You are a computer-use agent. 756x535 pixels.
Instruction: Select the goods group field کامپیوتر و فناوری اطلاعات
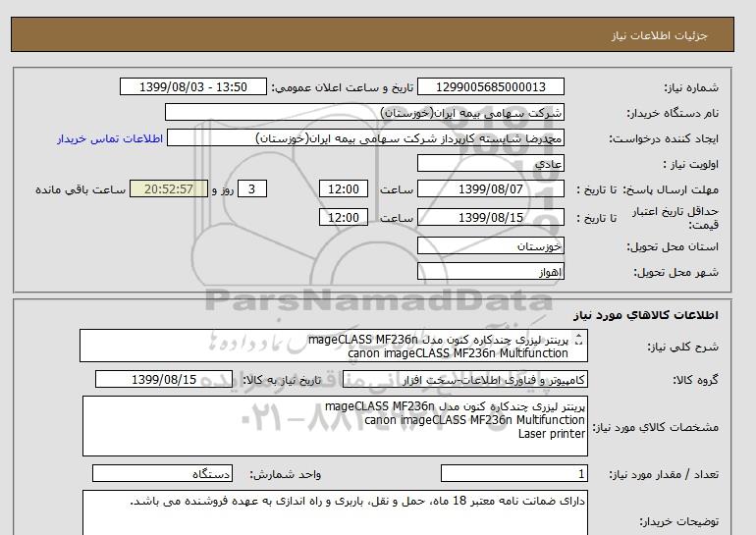464,380
